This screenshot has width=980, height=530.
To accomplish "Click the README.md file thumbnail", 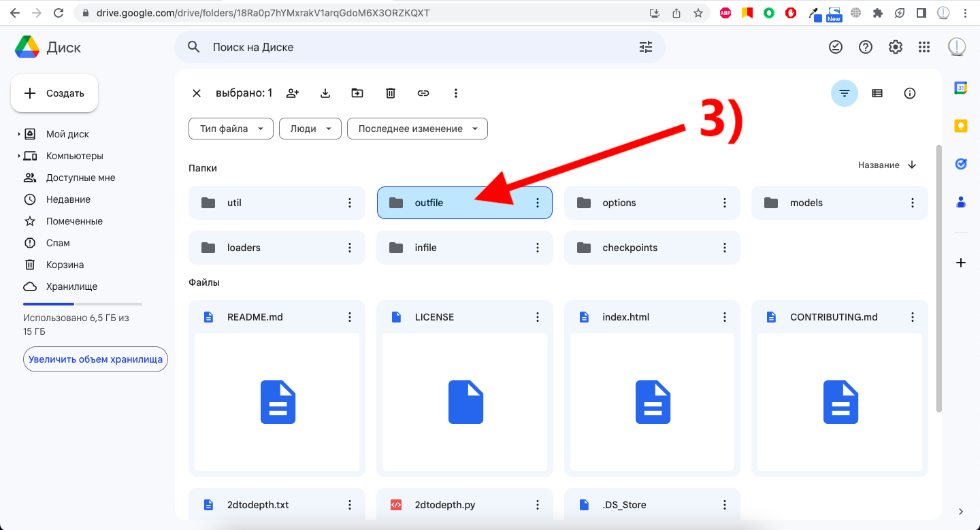I will click(277, 402).
